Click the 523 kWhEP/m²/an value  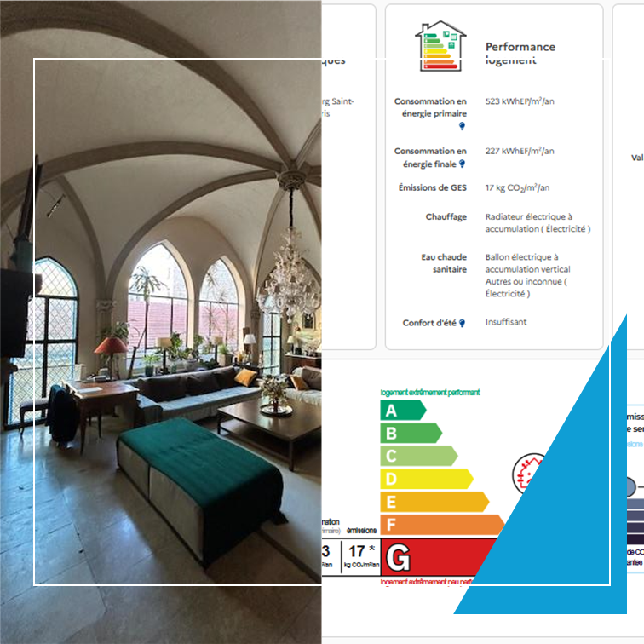coord(520,101)
